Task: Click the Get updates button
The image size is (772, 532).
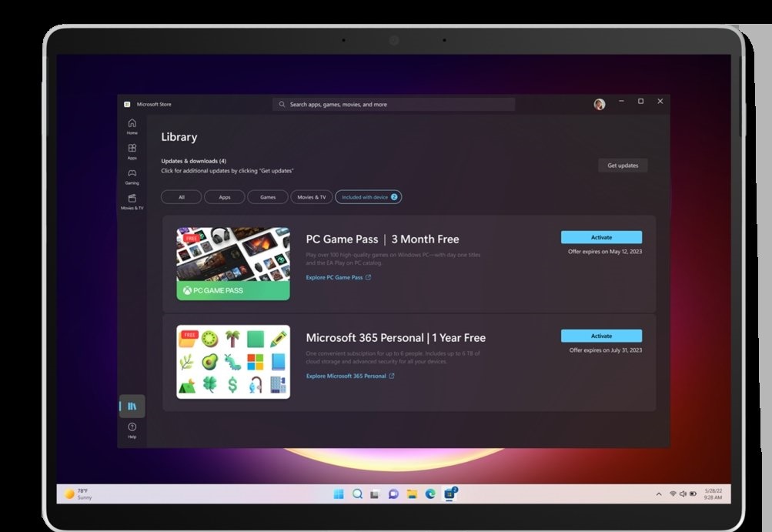Action: coord(623,166)
